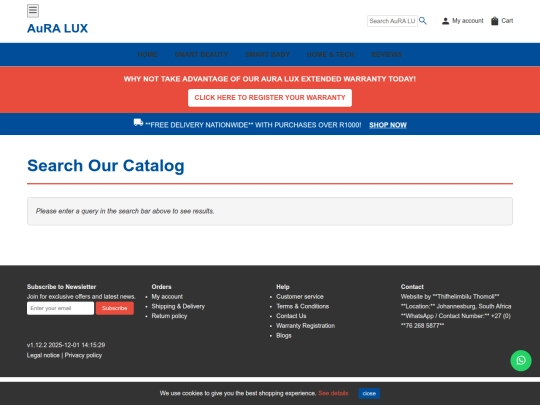Image resolution: width=540 pixels, height=405 pixels.
Task: Click the AuRA LUX logo
Action: [58, 28]
